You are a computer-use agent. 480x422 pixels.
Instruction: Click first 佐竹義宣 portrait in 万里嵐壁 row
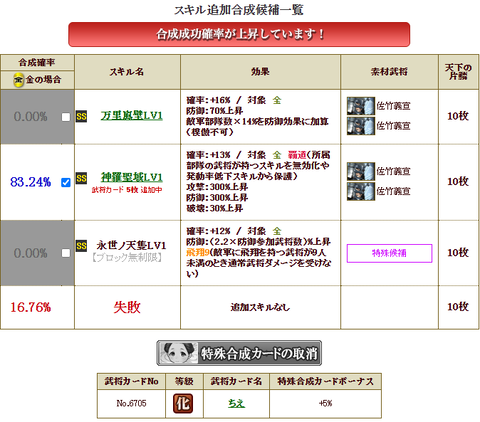[361, 106]
